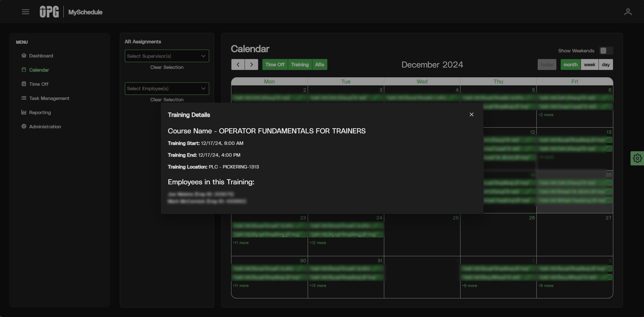Click MySchedule title link
644x317 pixels.
pos(85,12)
